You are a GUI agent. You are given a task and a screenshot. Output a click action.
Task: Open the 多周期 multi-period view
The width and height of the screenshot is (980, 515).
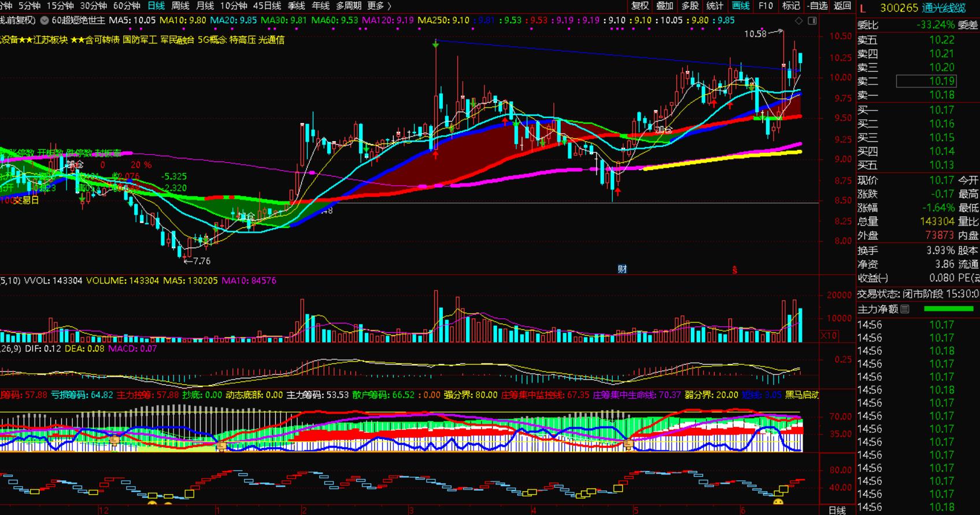pyautogui.click(x=349, y=6)
